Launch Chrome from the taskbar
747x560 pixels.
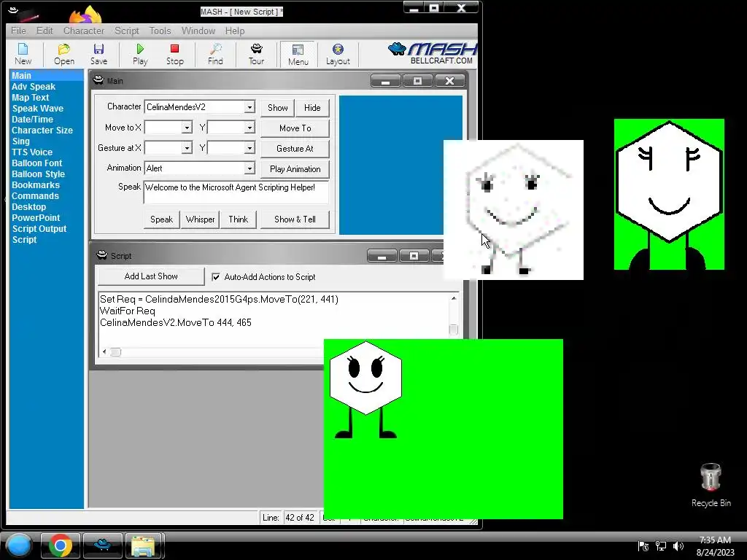[x=60, y=545]
